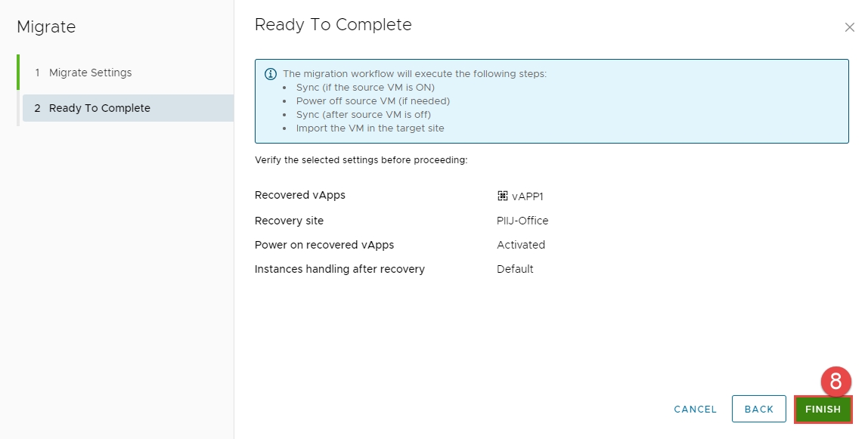Click the info icon in the blue notice
The height and width of the screenshot is (439, 868).
tap(270, 74)
